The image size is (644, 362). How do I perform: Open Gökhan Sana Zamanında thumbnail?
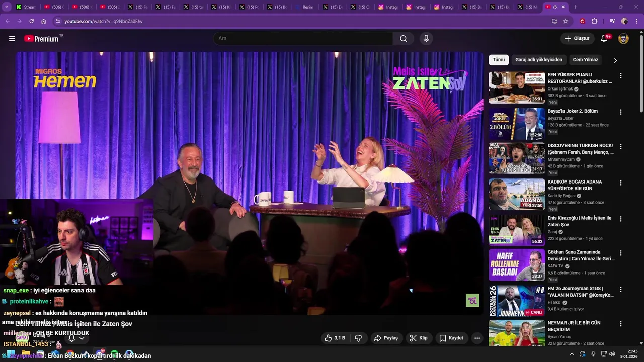point(517,265)
